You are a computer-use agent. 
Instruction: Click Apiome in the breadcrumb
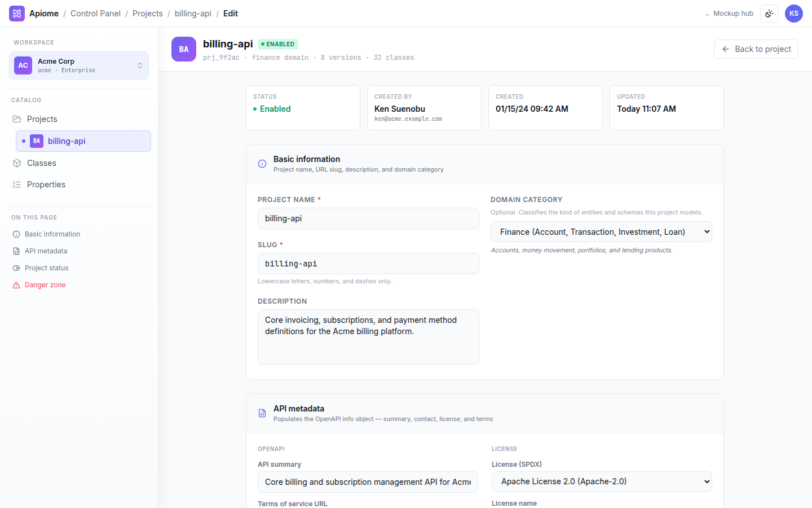(x=44, y=14)
